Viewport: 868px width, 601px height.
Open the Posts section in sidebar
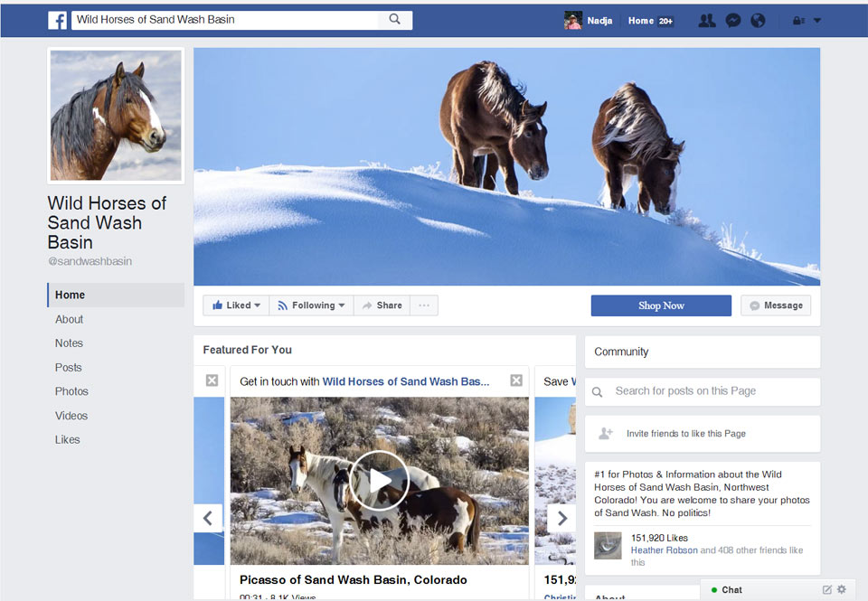click(68, 368)
